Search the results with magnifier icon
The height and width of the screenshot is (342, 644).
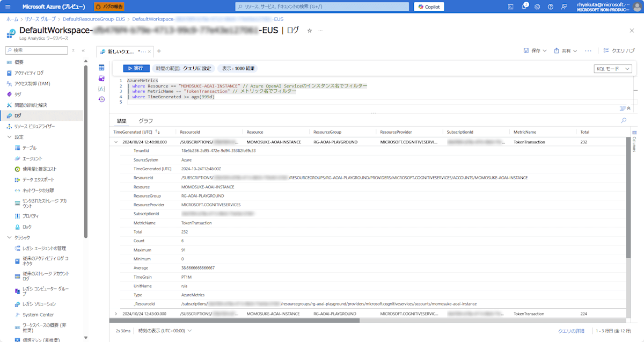pos(624,121)
